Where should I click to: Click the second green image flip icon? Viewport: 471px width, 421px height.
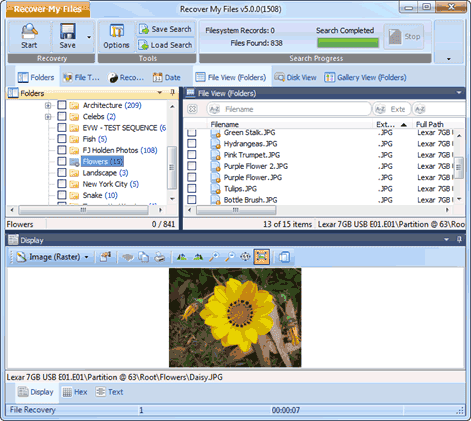click(x=198, y=257)
